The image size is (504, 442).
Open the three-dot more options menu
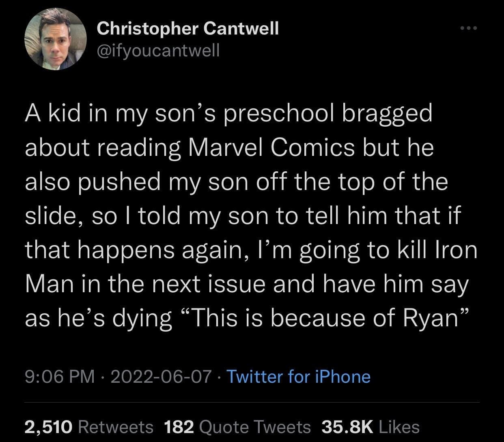click(470, 28)
